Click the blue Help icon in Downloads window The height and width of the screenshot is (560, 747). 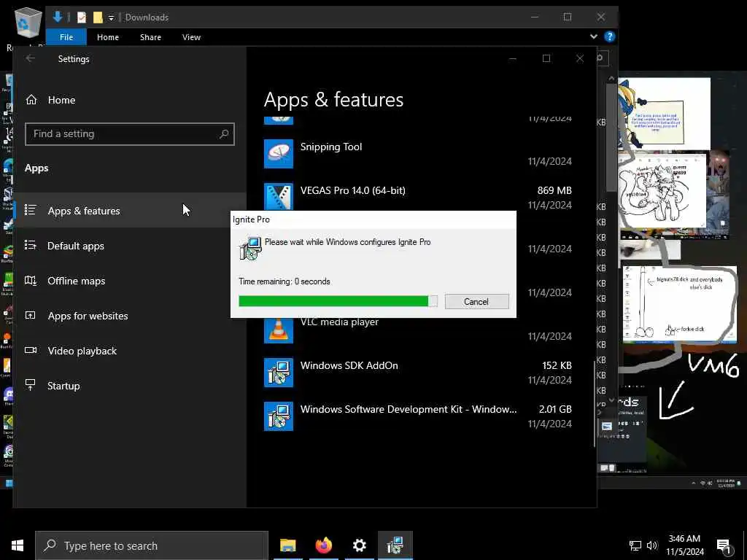[x=609, y=36]
